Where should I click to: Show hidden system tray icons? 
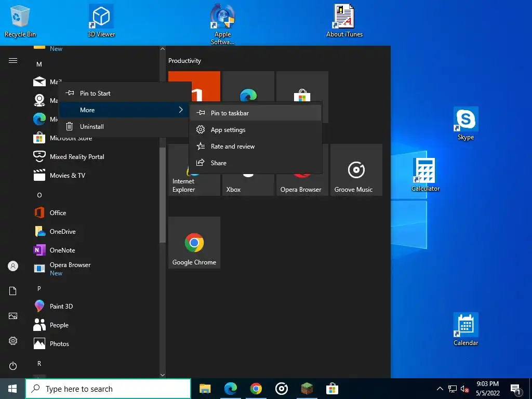440,389
